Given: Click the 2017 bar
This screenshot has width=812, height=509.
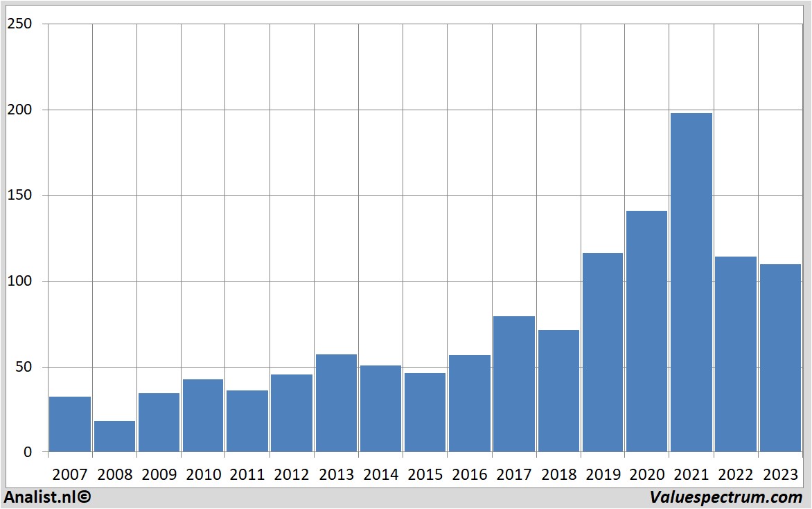Looking at the screenshot, I should (x=513, y=384).
